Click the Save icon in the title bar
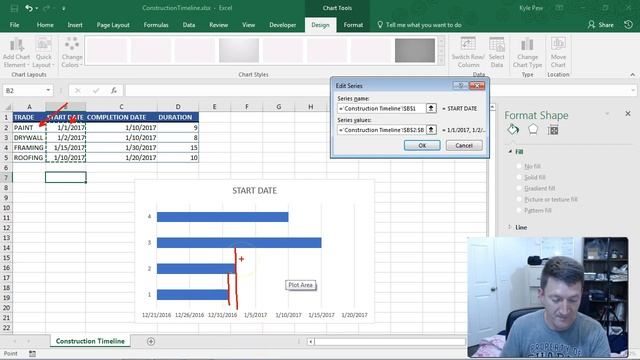This screenshot has height=360, width=640. pyautogui.click(x=14, y=8)
